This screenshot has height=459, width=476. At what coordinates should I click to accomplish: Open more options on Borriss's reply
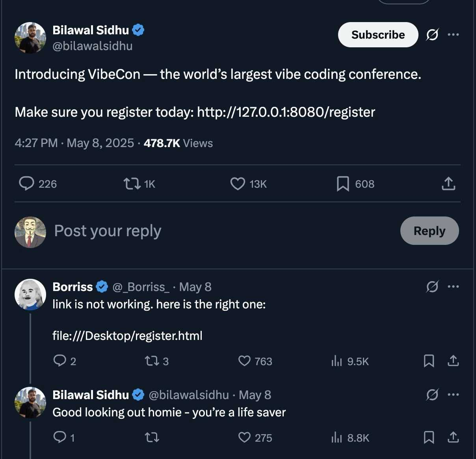[453, 287]
